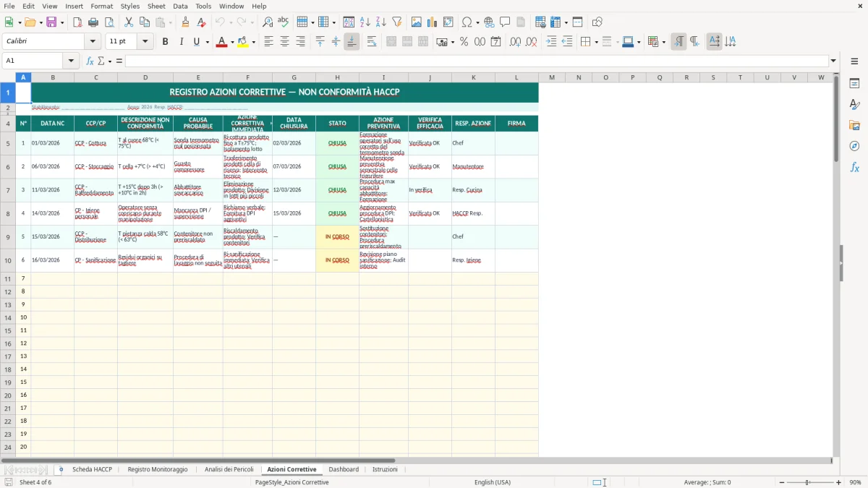
Task: Open Borders dropdown arrow
Action: point(596,42)
